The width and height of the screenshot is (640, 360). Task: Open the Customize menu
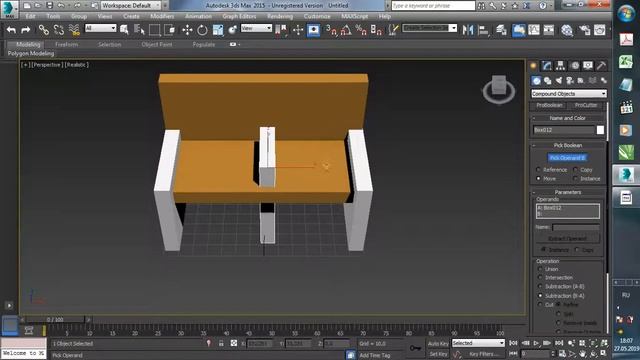317,16
